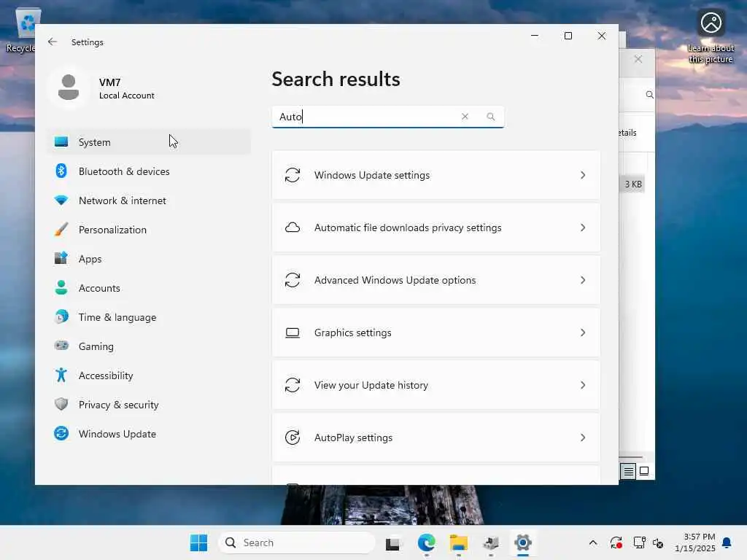Click AutoPlay icon beside AutoPlay settings result
This screenshot has height=560, width=747.
[293, 437]
